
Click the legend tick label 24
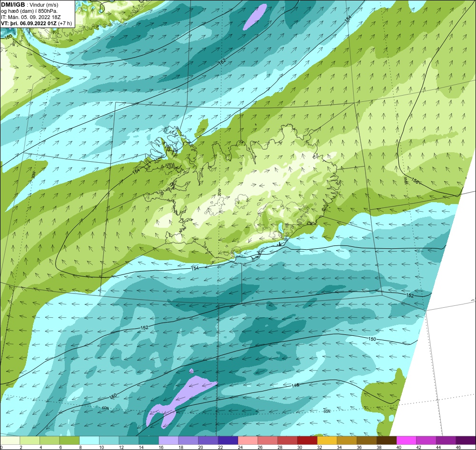coord(240,447)
